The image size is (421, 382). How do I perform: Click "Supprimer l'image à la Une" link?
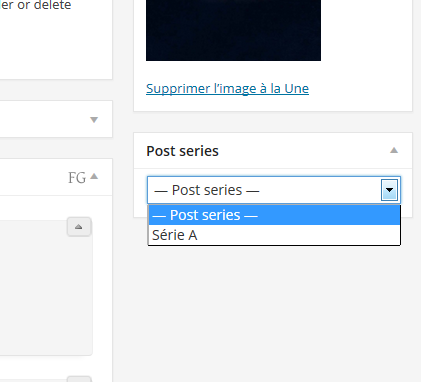click(227, 88)
